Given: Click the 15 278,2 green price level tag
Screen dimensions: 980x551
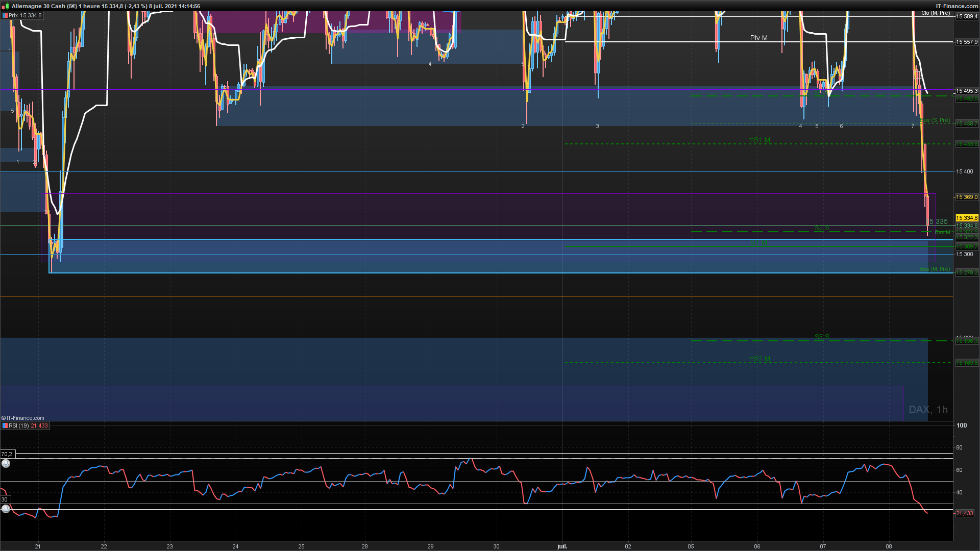Looking at the screenshot, I should pyautogui.click(x=966, y=272).
